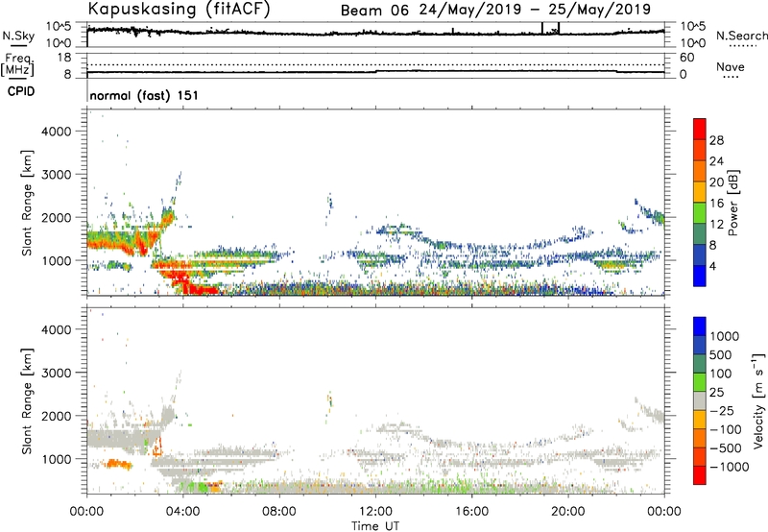Click the 16:00 time axis tick
The height and width of the screenshot is (532, 768).
coord(471,512)
